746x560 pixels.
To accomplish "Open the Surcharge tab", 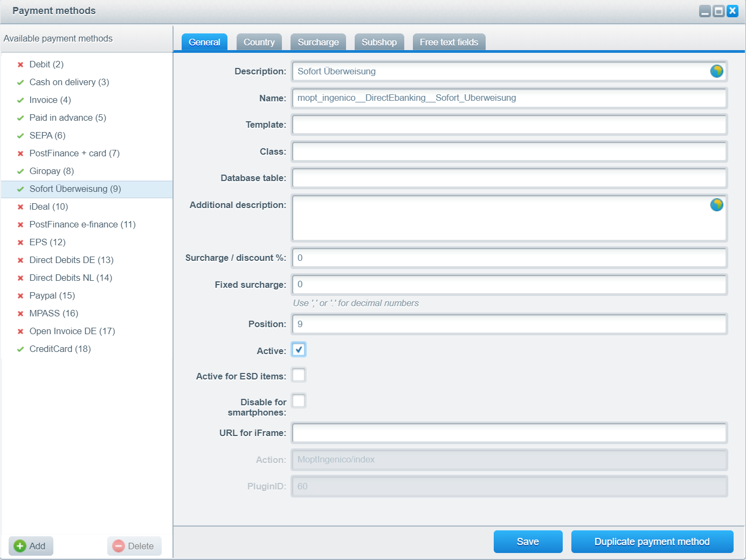I will click(318, 42).
